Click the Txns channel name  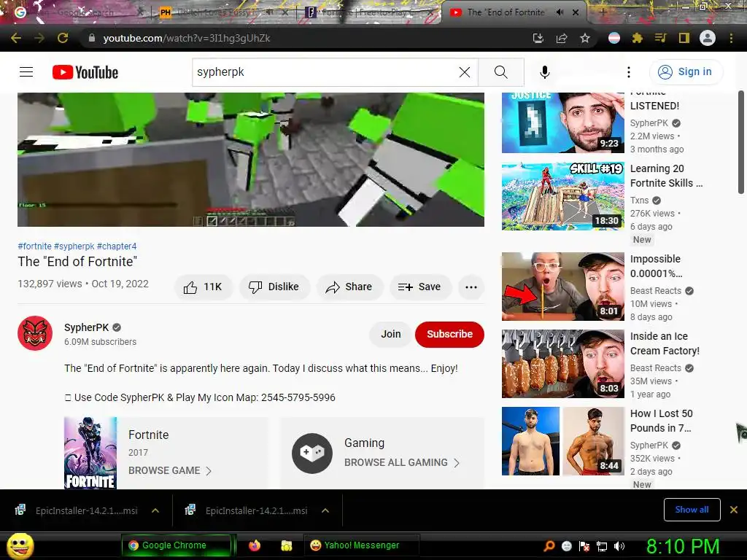click(639, 201)
